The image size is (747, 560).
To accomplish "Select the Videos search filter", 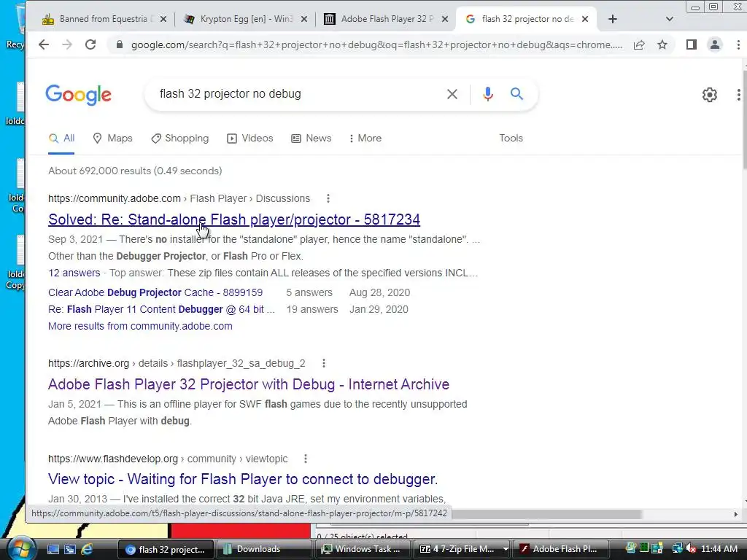I will 250,138.
